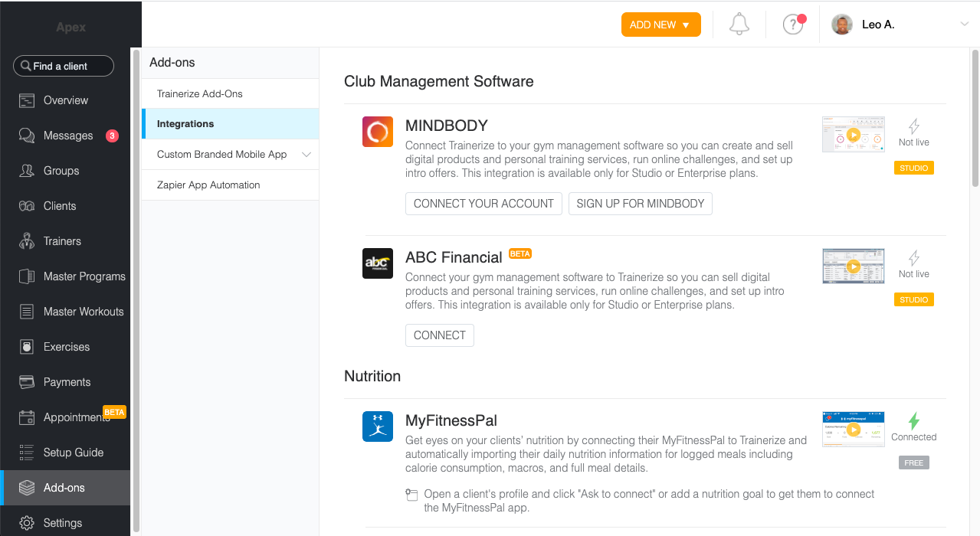Click the Settings gear icon
The height and width of the screenshot is (536, 980).
tap(27, 523)
